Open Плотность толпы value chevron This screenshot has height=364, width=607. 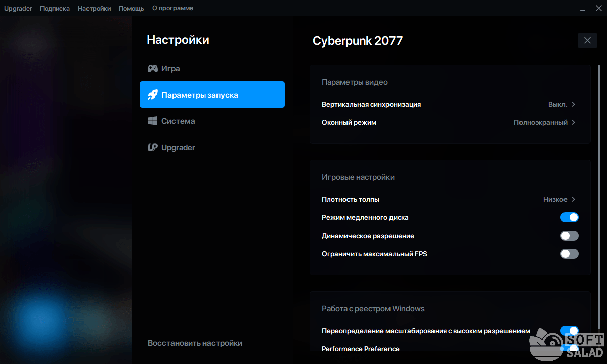click(x=573, y=199)
